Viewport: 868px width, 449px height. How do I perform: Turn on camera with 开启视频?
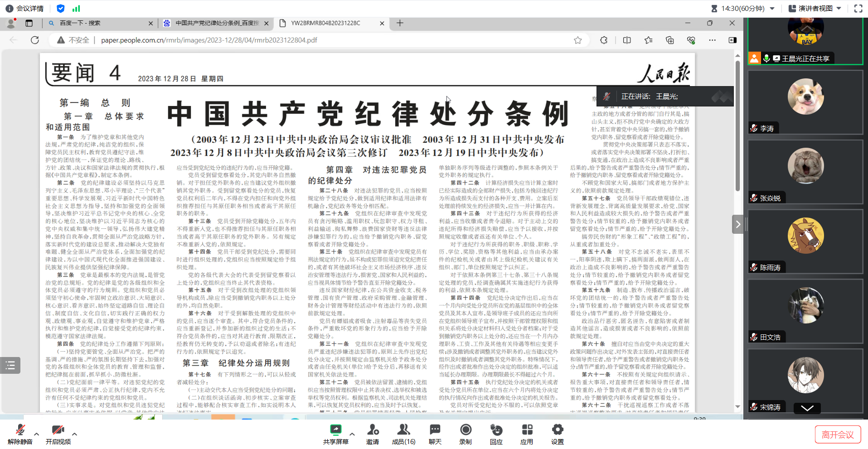[58, 430]
